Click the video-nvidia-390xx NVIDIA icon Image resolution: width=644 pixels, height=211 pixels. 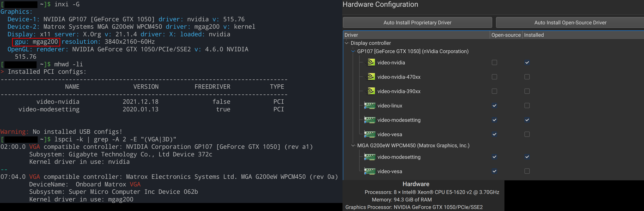tap(371, 91)
